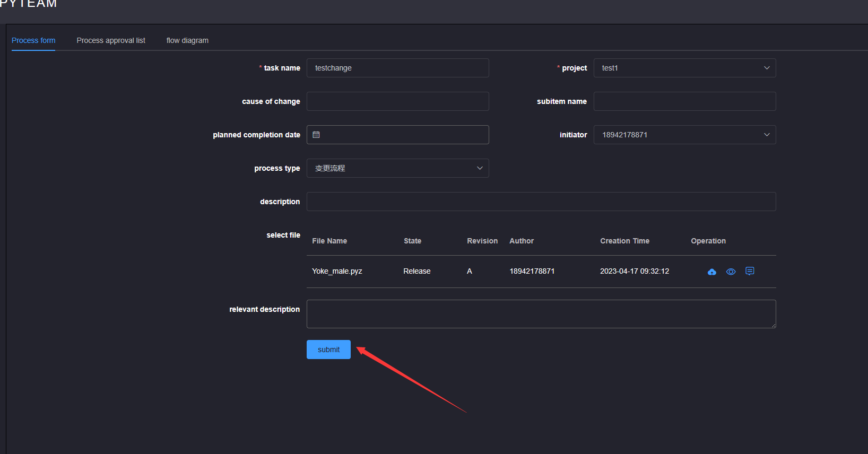Click the Creation Time column header
This screenshot has height=454, width=868.
pos(624,241)
